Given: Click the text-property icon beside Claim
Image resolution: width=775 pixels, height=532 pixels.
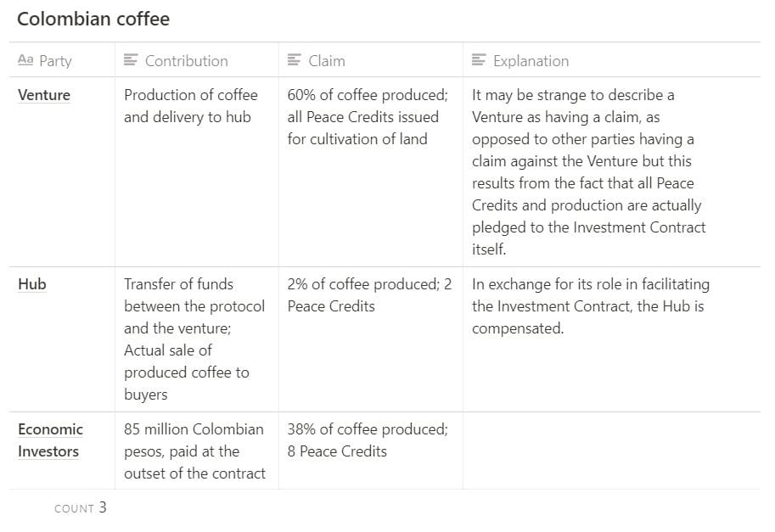Looking at the screenshot, I should [x=295, y=60].
